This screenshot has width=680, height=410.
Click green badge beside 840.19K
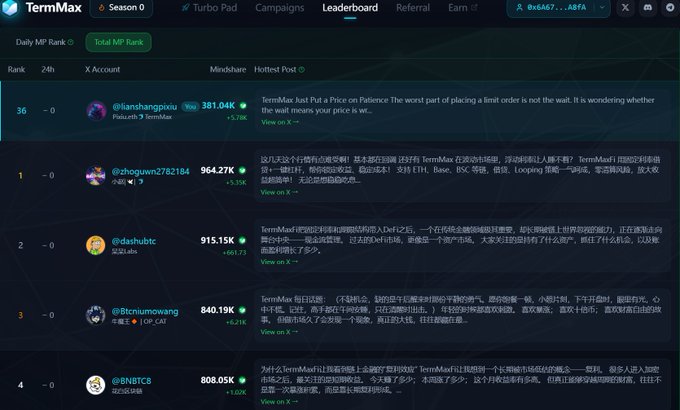242,310
